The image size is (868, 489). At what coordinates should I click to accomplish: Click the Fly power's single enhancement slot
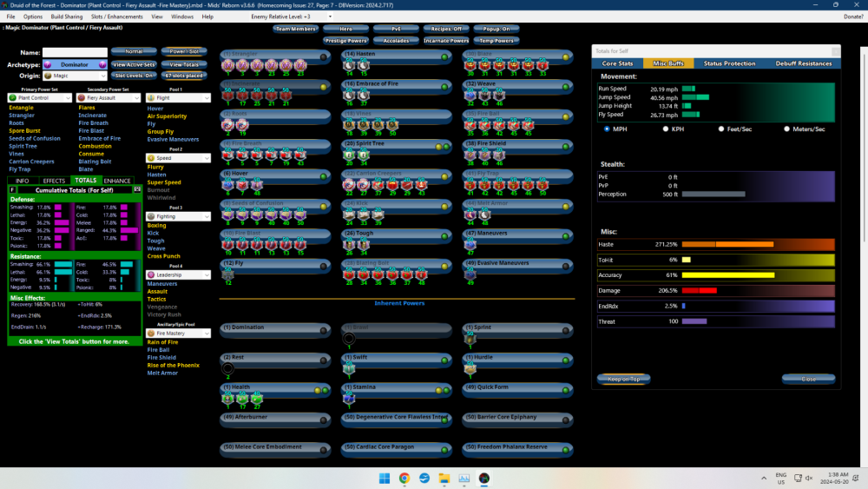(227, 274)
